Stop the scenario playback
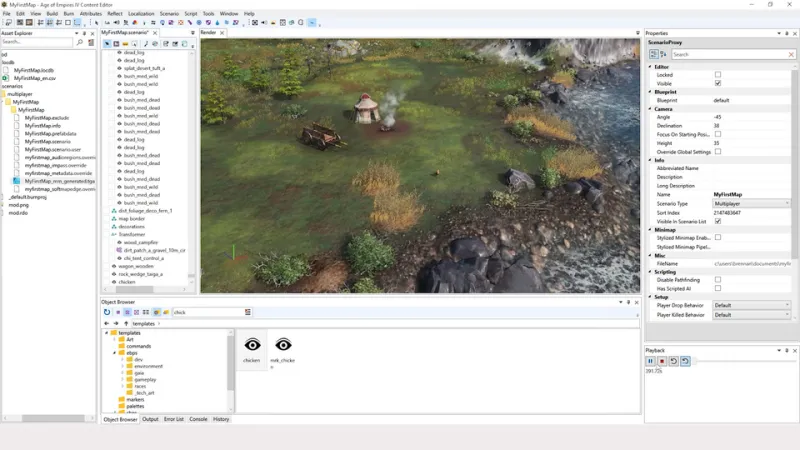This screenshot has width=800, height=450. (x=662, y=361)
